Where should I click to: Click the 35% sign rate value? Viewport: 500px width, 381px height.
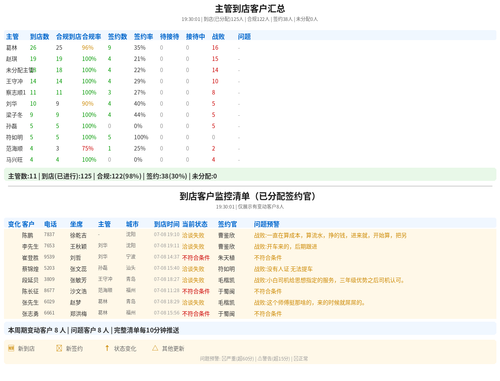pyautogui.click(x=140, y=48)
